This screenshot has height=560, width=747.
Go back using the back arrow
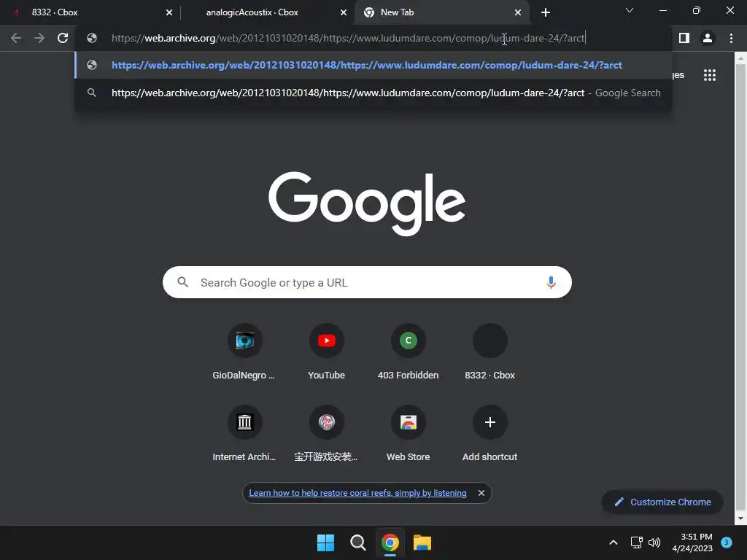16,38
